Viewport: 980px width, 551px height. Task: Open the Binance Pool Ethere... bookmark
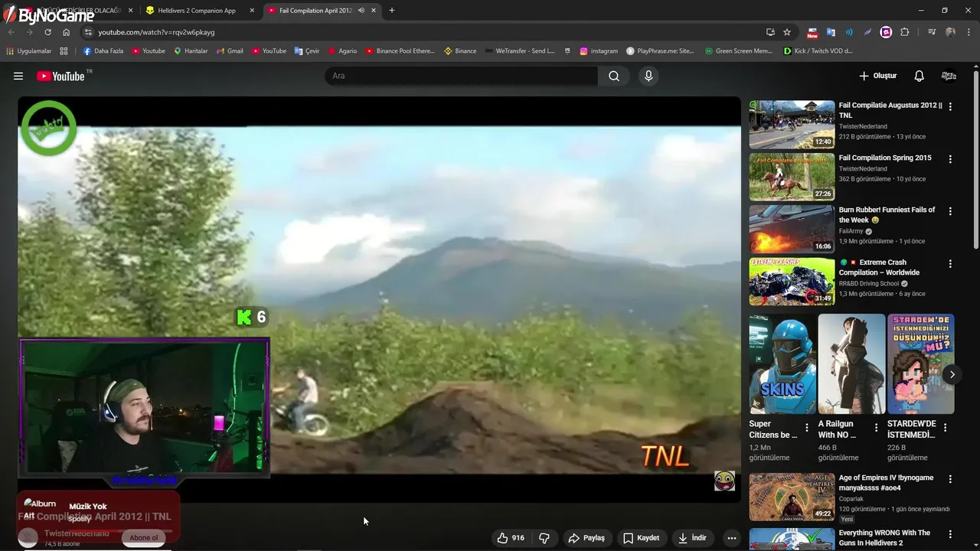[400, 51]
